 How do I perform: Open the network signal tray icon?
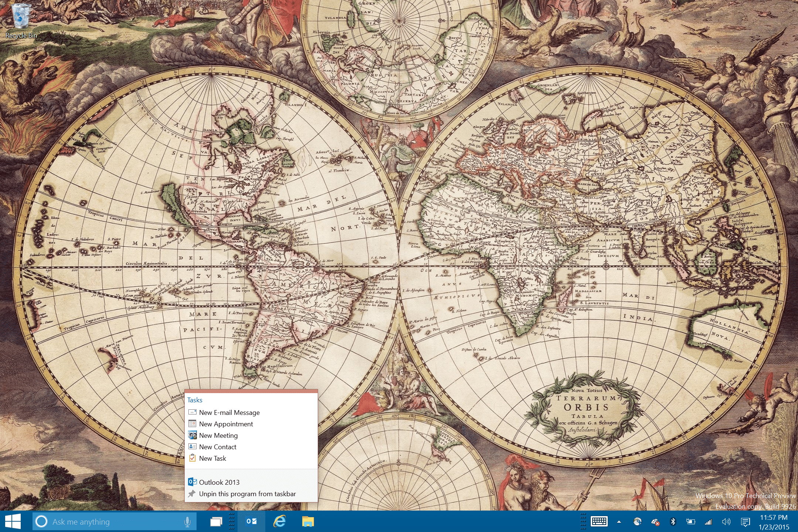coord(708,522)
